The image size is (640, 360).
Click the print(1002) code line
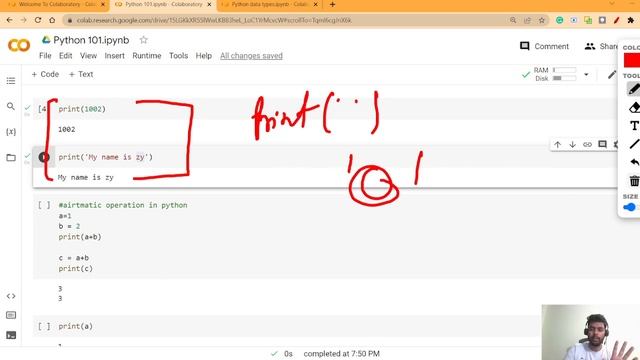click(82, 109)
